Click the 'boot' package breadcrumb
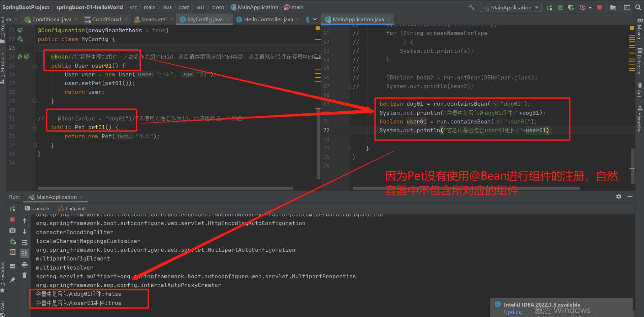Screen dimensions: 644x317 click(x=218, y=7)
